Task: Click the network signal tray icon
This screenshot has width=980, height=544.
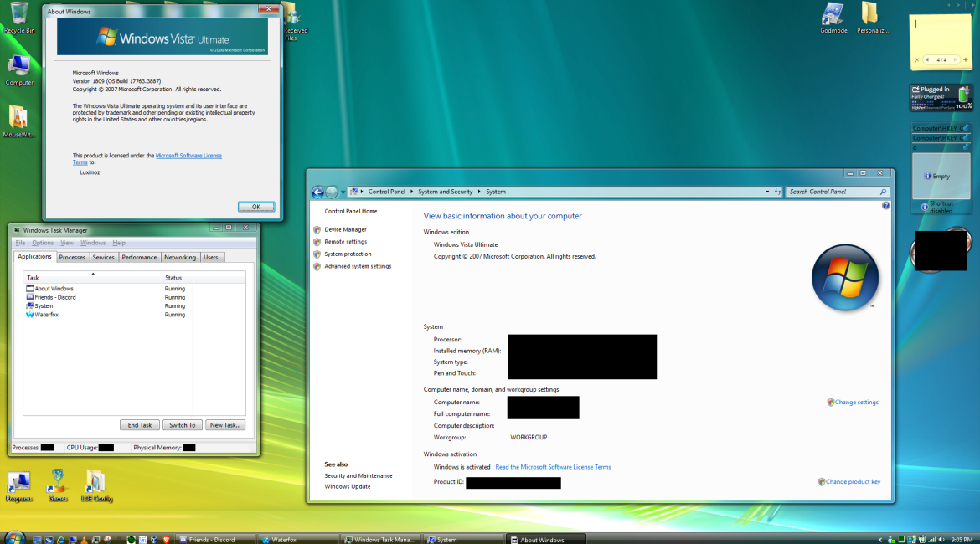Action: pos(932,540)
